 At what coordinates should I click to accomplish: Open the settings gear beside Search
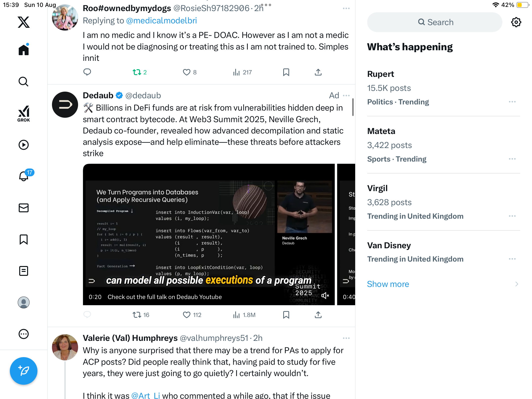click(516, 22)
